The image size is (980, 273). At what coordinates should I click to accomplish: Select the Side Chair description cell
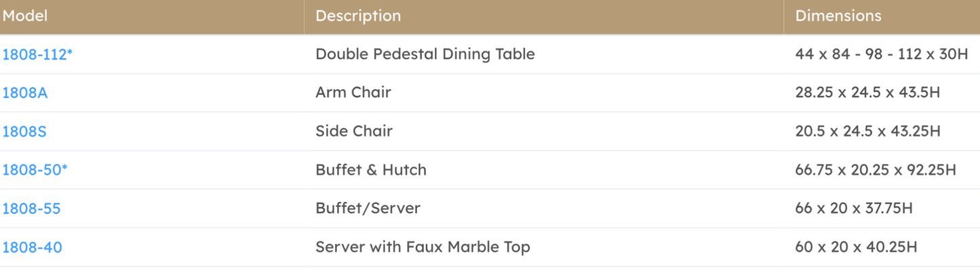pos(354,131)
